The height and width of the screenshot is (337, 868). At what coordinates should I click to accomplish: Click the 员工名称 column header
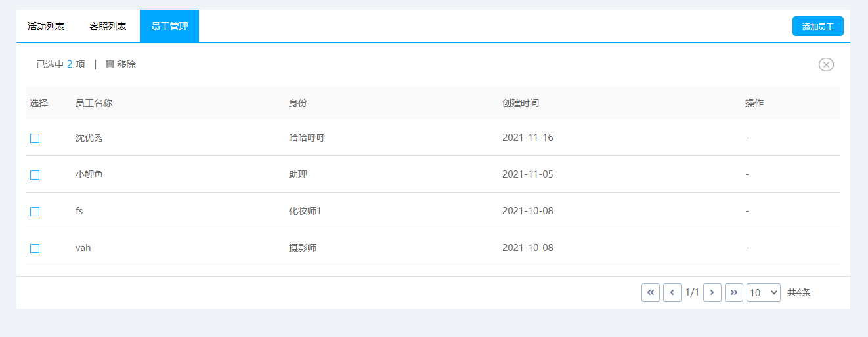[94, 103]
